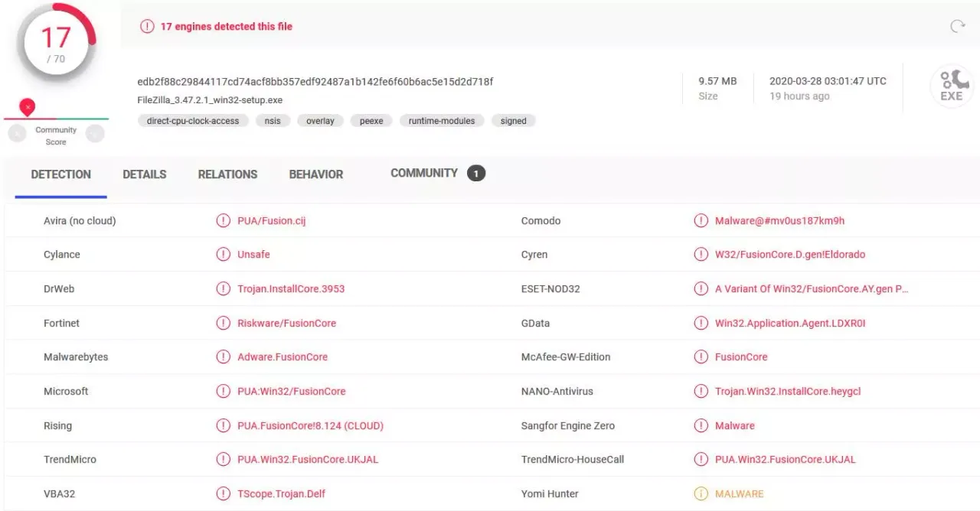
Task: Click alert icon next to W32/FusionCore.D.gen!Eldorado
Action: tap(701, 255)
